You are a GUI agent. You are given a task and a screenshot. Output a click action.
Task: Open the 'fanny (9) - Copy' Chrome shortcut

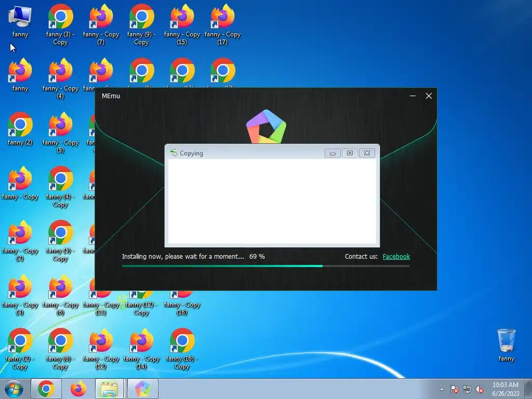141,24
